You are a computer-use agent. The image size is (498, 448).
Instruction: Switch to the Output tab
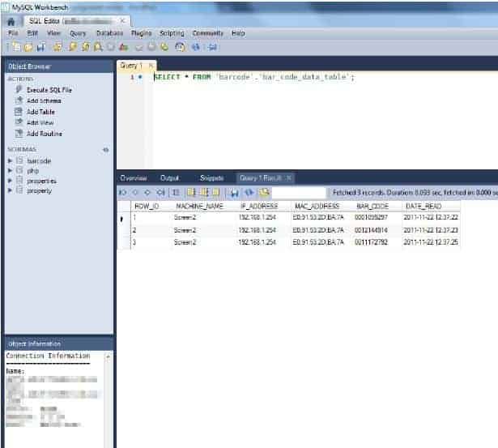(x=170, y=177)
